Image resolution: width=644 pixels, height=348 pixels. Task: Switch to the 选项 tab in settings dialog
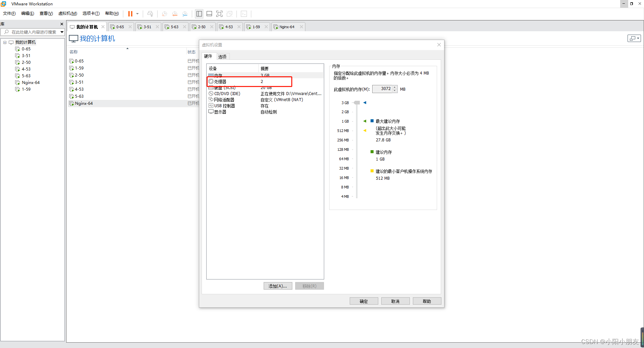click(222, 56)
